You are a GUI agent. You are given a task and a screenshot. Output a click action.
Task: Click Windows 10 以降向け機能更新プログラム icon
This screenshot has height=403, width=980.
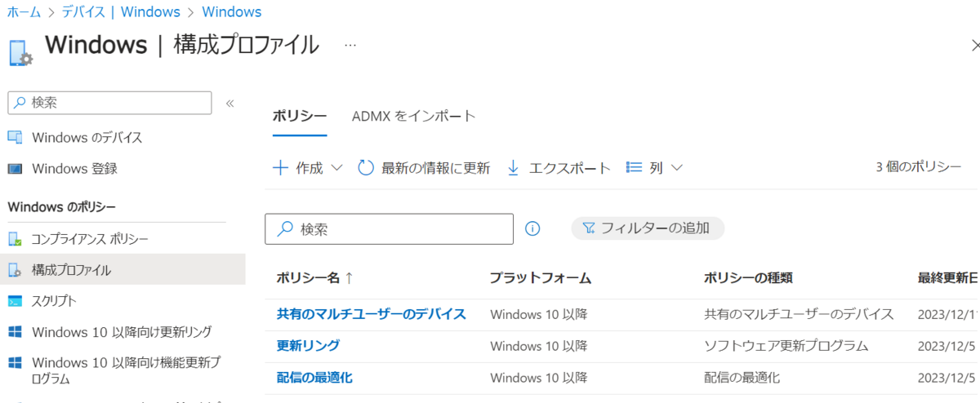point(15,362)
